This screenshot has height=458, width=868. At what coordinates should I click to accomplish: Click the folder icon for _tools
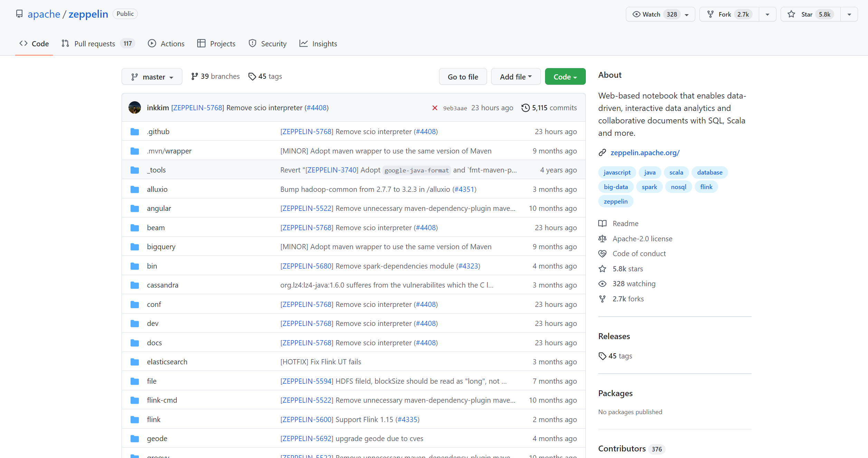135,170
